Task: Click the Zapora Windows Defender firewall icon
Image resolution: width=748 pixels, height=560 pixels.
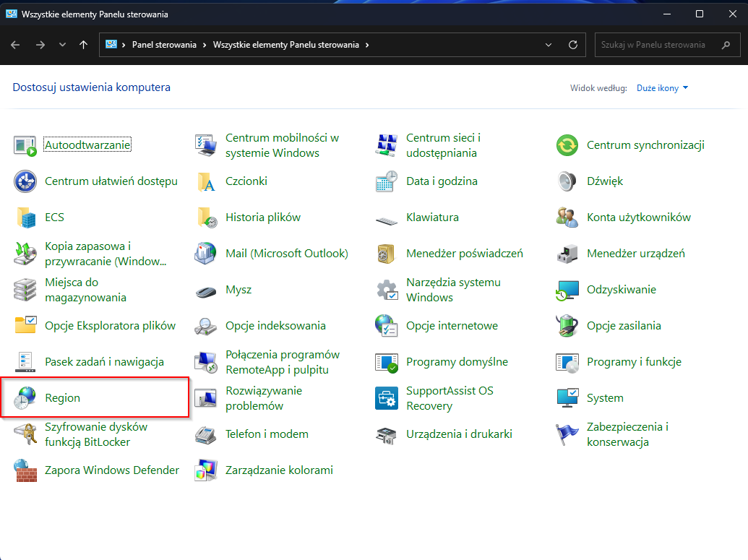Action: click(x=25, y=470)
